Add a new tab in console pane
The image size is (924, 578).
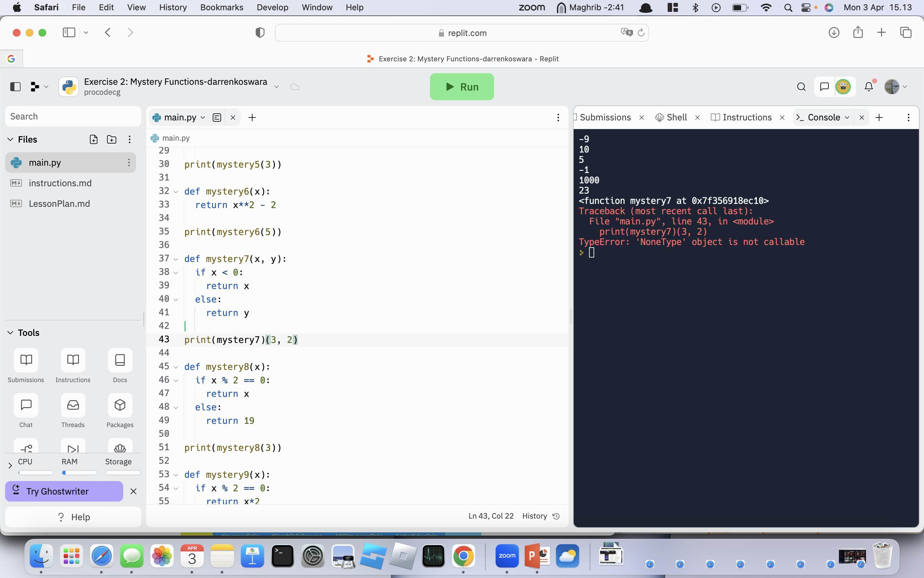[x=879, y=117]
